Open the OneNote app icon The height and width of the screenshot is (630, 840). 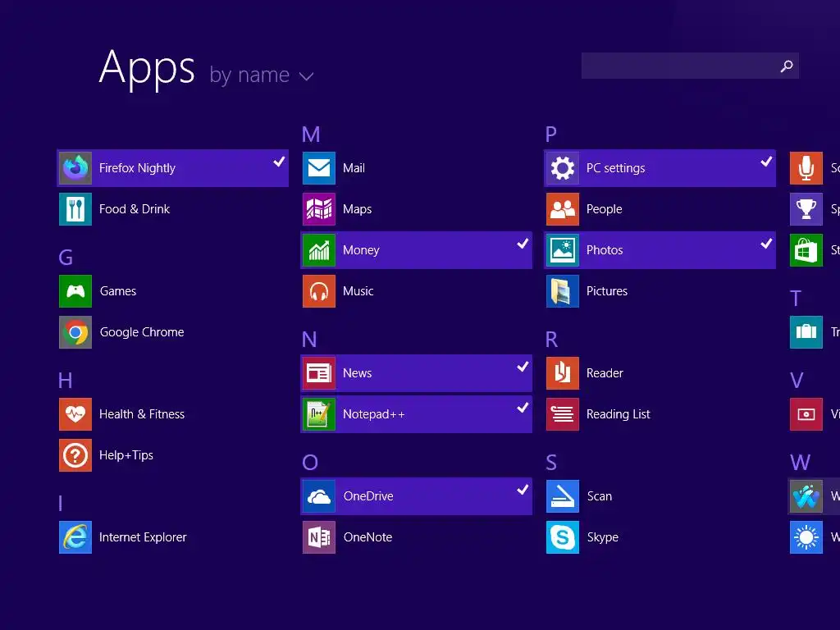(319, 537)
